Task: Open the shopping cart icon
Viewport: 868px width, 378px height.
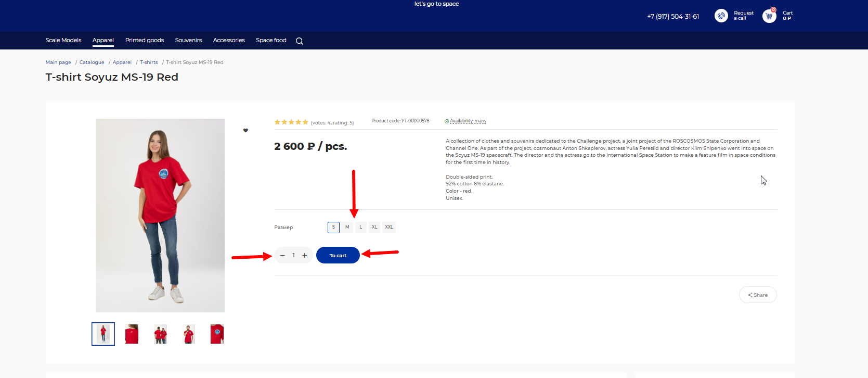Action: point(769,16)
